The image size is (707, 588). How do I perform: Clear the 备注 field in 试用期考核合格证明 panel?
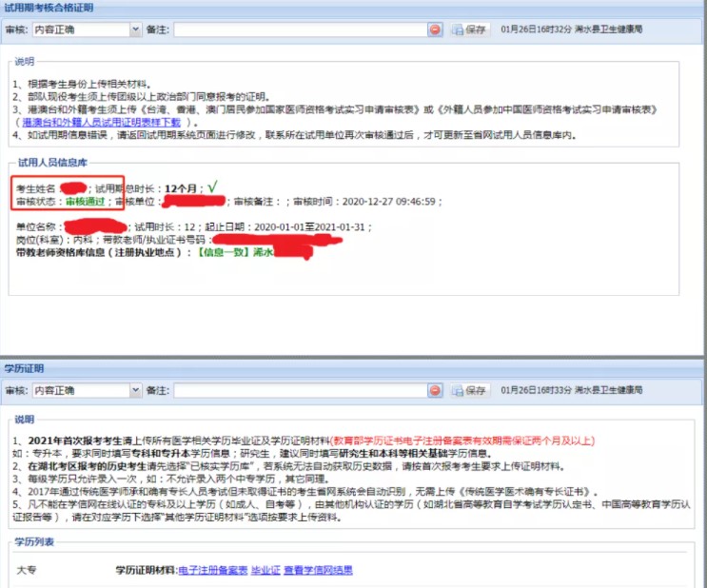pyautogui.click(x=435, y=29)
